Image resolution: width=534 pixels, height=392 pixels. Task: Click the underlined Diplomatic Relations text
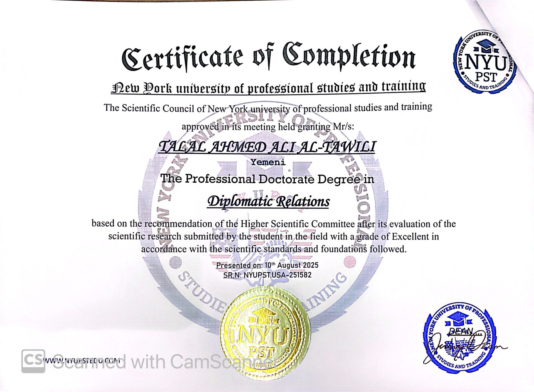click(x=268, y=202)
